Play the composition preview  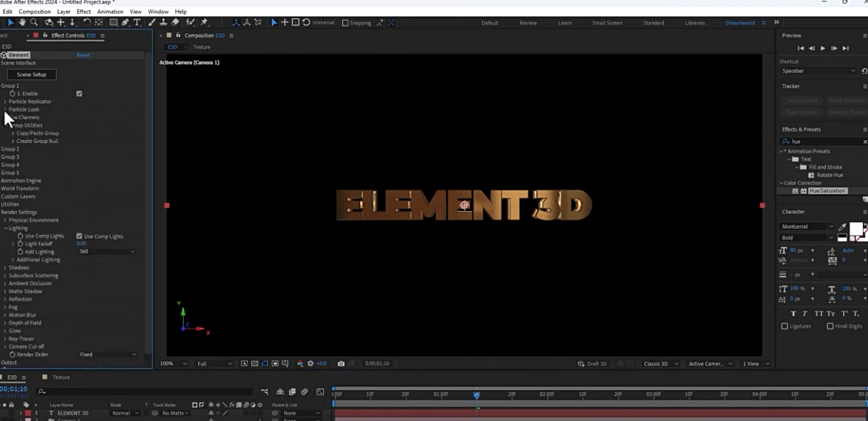(823, 48)
